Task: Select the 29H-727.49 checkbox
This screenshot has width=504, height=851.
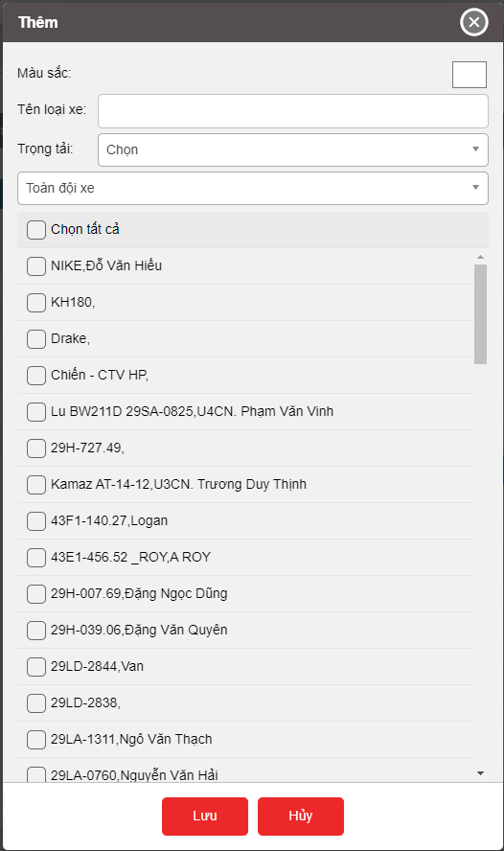Action: pos(36,448)
